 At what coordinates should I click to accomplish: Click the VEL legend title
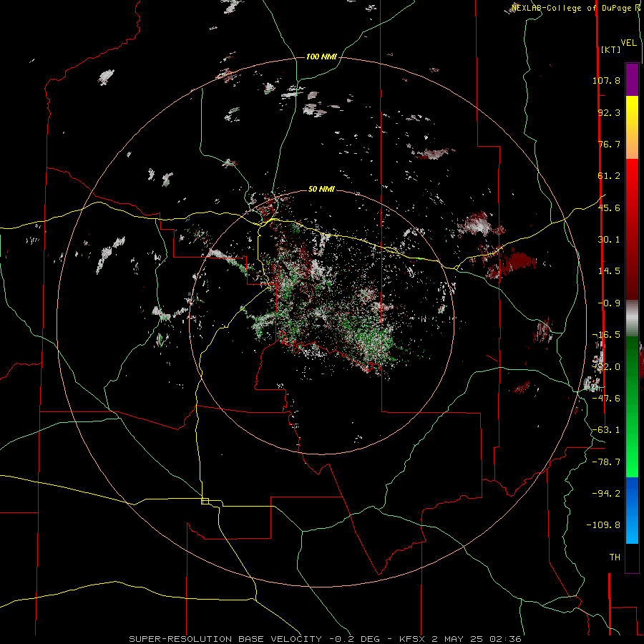pyautogui.click(x=629, y=43)
